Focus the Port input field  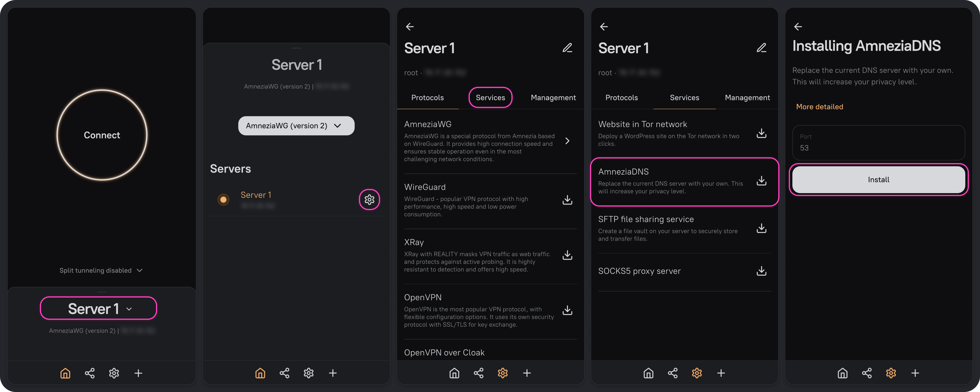(x=878, y=143)
